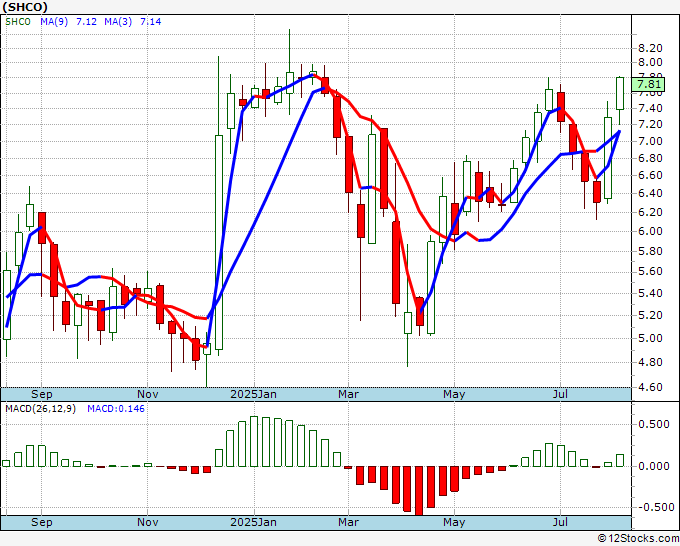Click the 6.60 price axis label
The image size is (680, 546).
coord(650,175)
